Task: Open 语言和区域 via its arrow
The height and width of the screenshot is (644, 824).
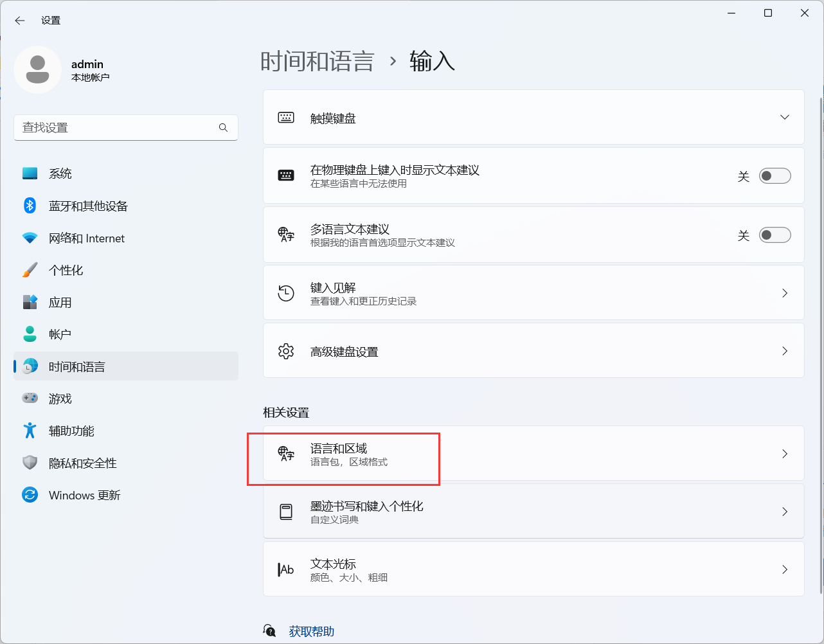Action: (x=785, y=454)
